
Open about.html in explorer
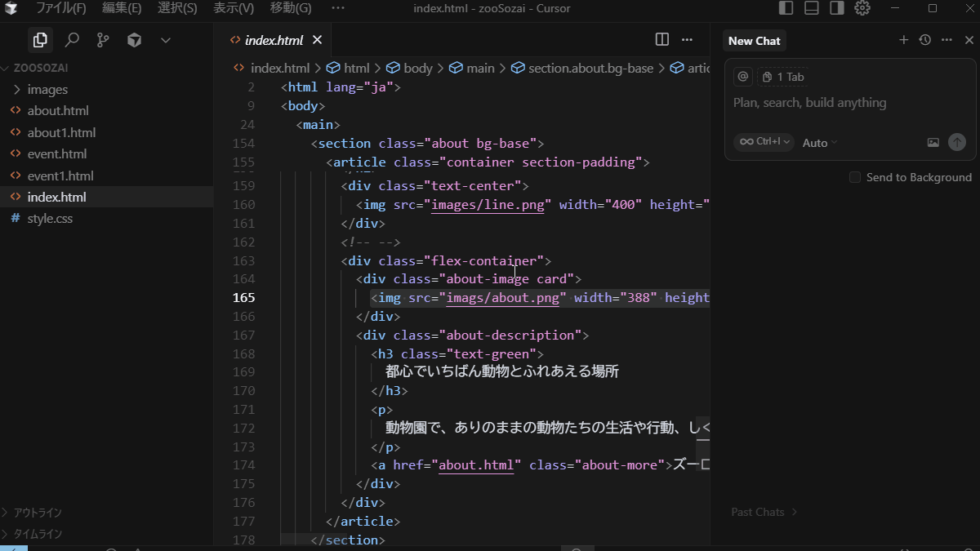tap(107, 110)
